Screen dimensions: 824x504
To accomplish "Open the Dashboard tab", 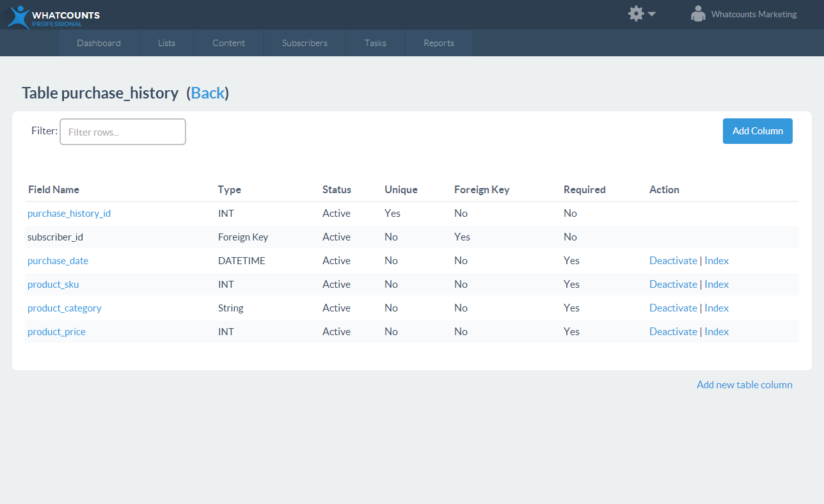I will click(99, 43).
